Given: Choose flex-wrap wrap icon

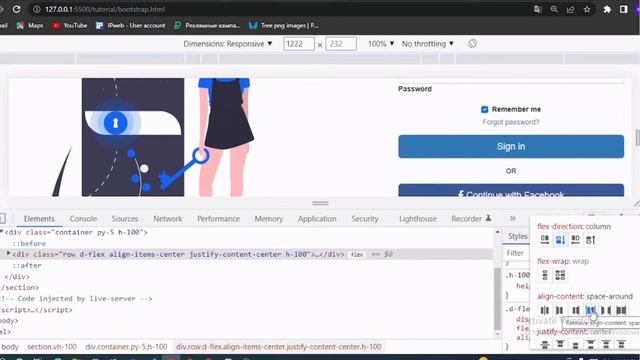Looking at the screenshot, I should pyautogui.click(x=560, y=275).
